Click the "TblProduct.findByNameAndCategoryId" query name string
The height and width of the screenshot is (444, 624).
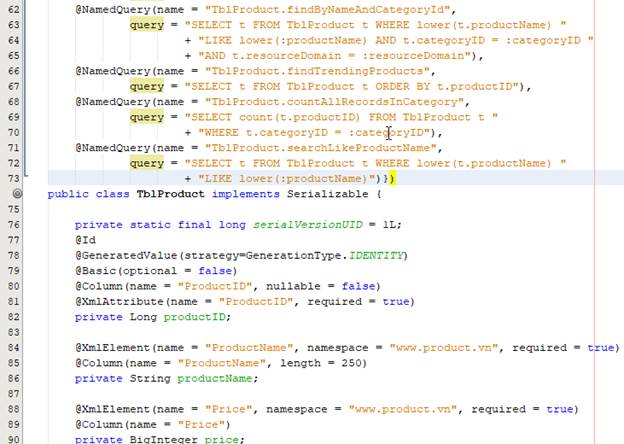(x=328, y=9)
